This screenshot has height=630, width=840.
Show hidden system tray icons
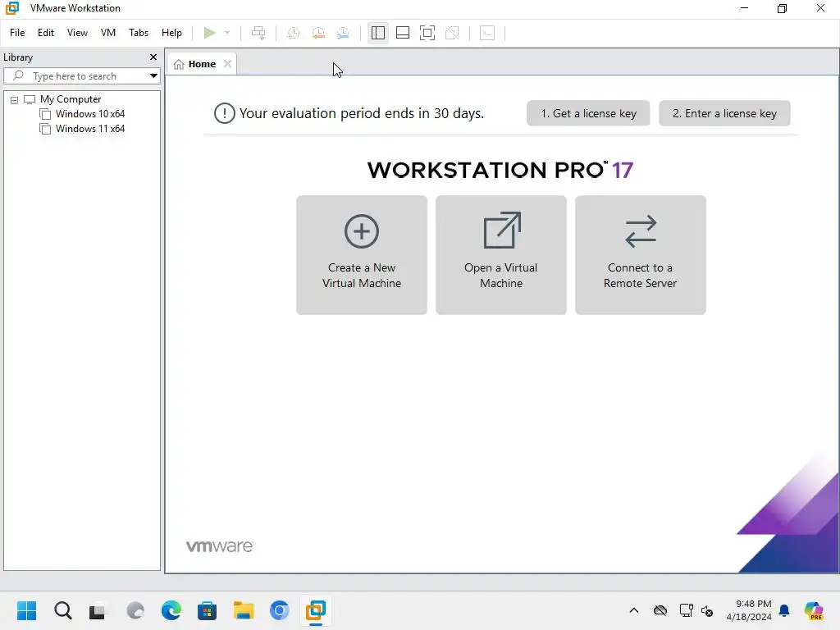pyautogui.click(x=634, y=610)
